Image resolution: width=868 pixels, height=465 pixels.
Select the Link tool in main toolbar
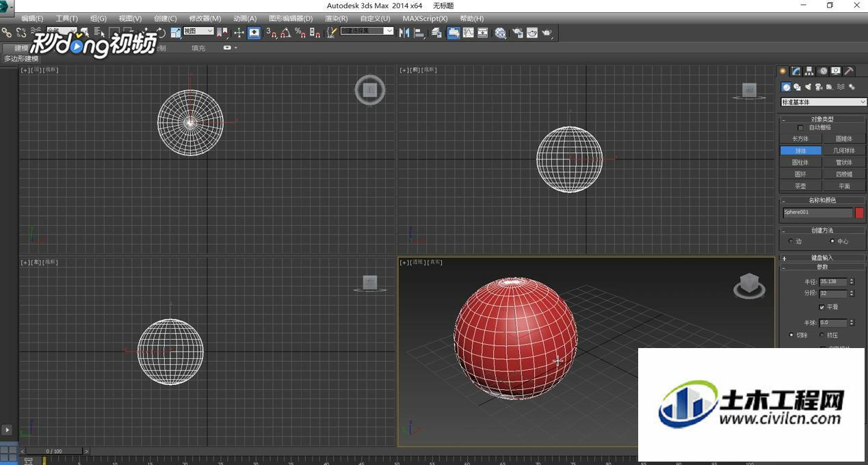[x=6, y=32]
